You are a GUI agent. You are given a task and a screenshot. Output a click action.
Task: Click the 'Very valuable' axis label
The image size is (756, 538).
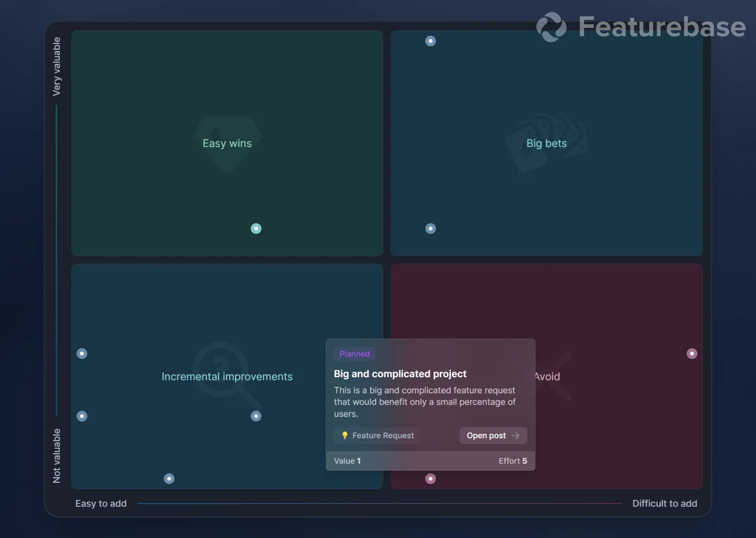point(57,67)
